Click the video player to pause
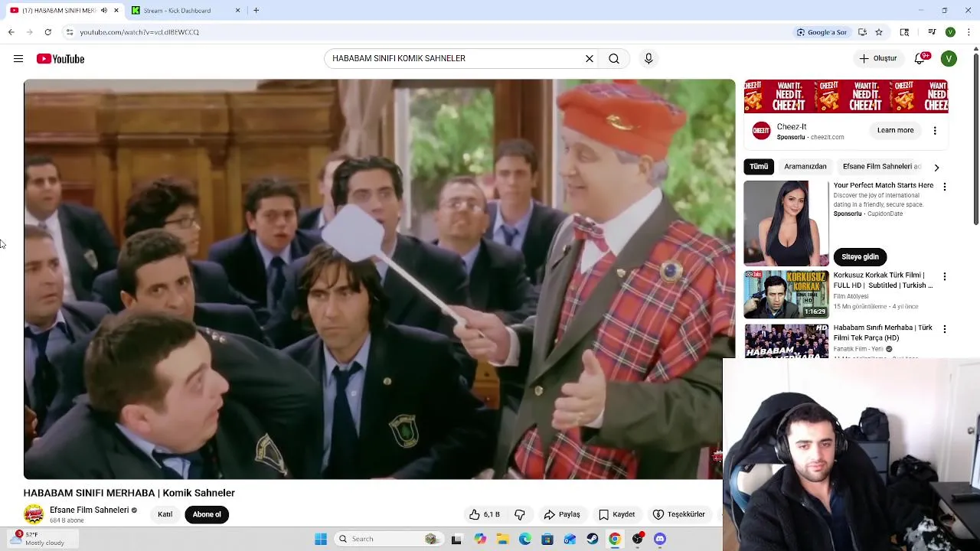The width and height of the screenshot is (980, 551). tap(379, 279)
